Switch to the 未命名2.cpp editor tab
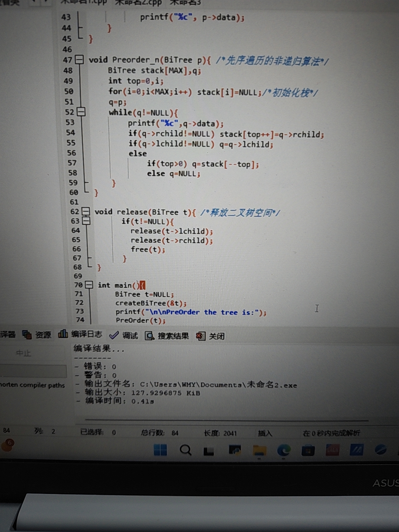 [x=138, y=3]
